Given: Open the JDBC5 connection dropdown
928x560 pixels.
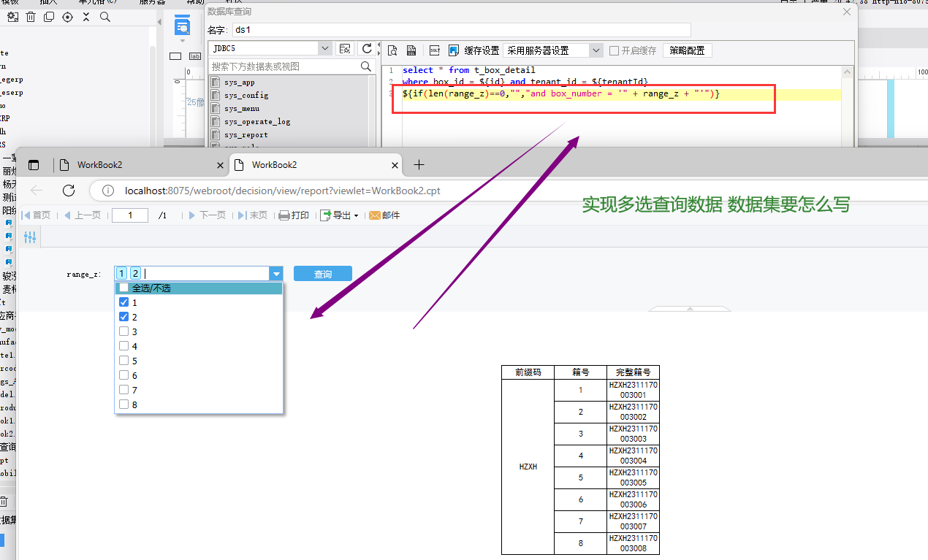Looking at the screenshot, I should point(325,48).
